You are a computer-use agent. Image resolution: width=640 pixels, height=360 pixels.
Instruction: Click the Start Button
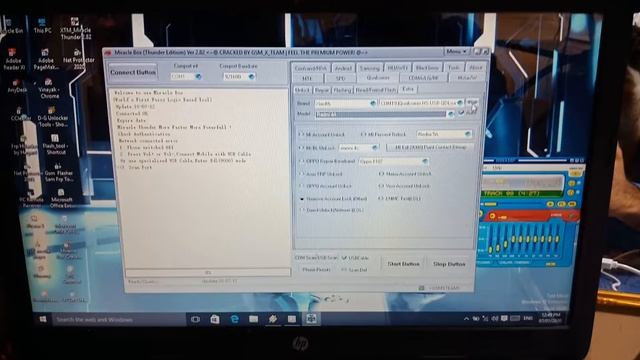(403, 264)
